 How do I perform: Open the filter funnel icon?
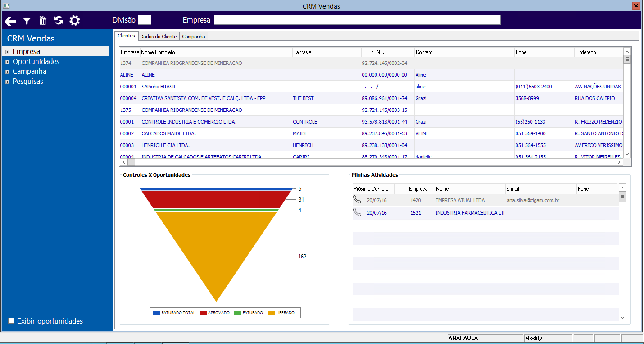(x=27, y=21)
